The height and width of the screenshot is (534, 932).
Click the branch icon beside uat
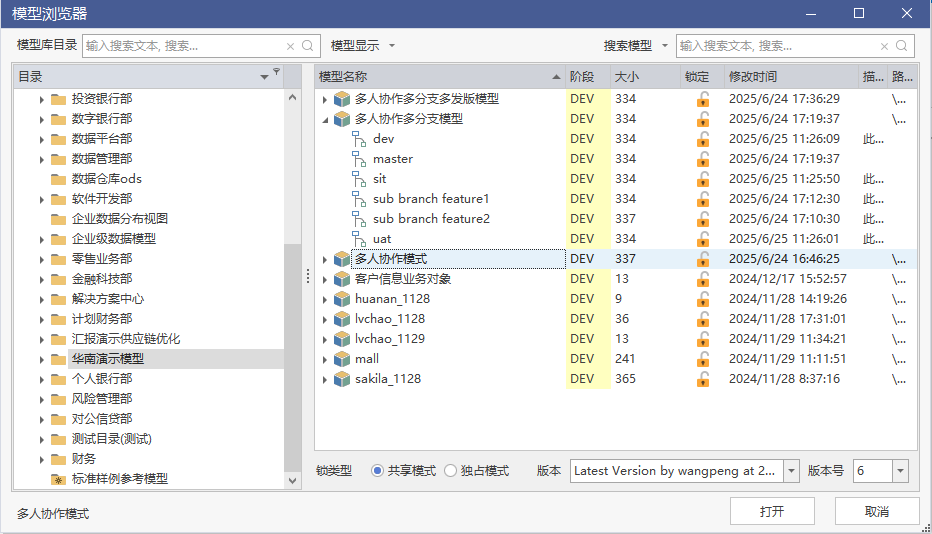[x=359, y=239]
